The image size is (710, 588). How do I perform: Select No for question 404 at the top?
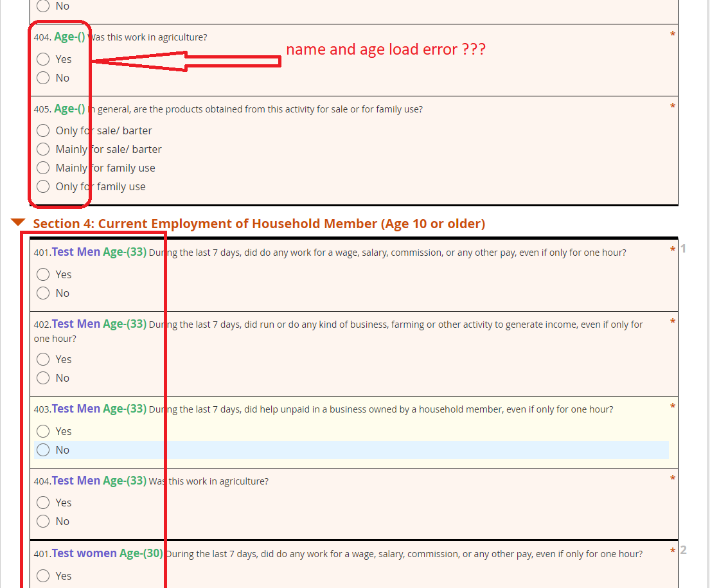(x=43, y=77)
